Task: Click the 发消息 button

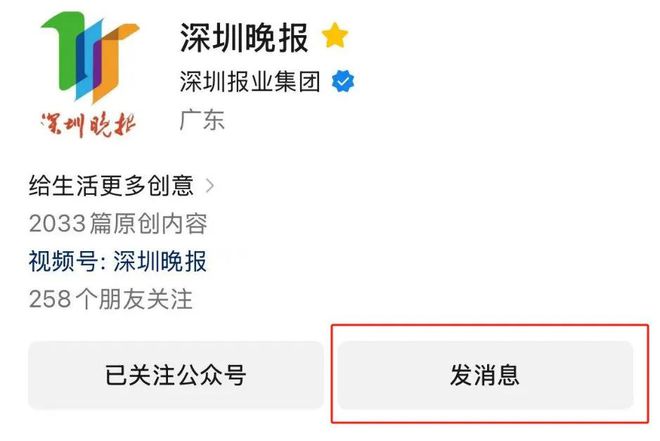Action: 485,375
